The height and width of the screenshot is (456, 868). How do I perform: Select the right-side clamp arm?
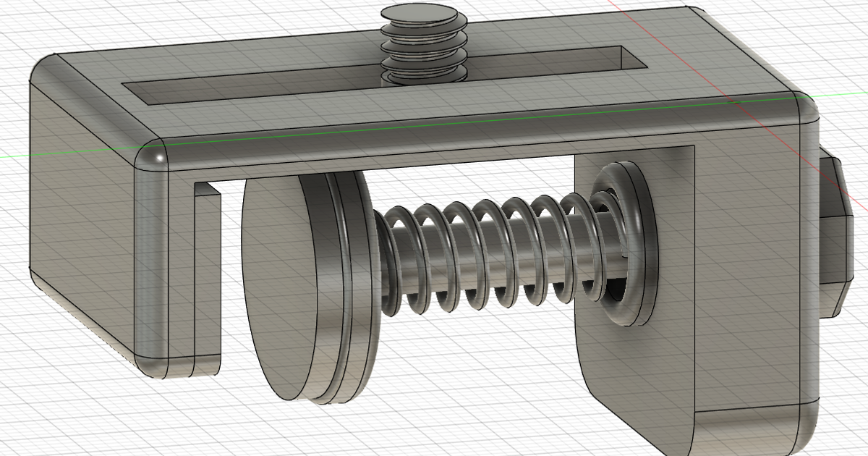point(637,347)
